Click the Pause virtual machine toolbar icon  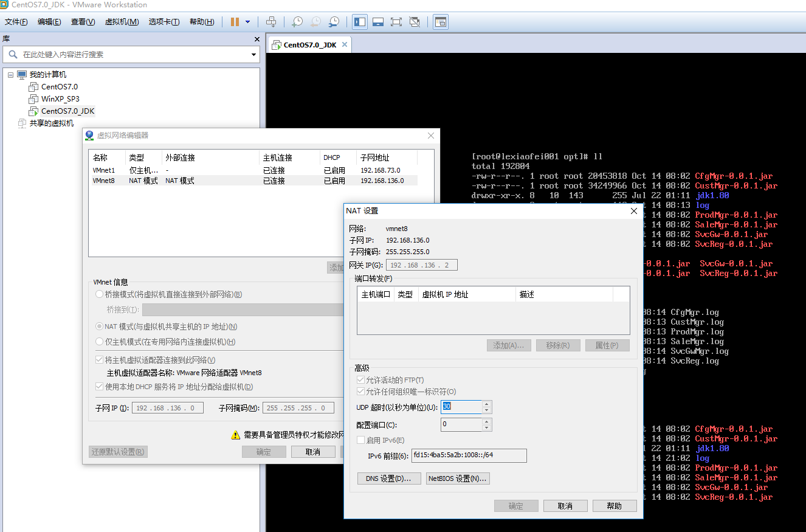click(235, 22)
